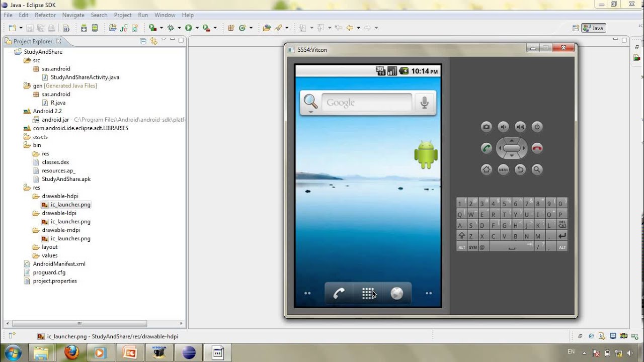Viewport: 644px width, 362px height.
Task: Open the Run dropdown arrow
Action: (x=197, y=28)
